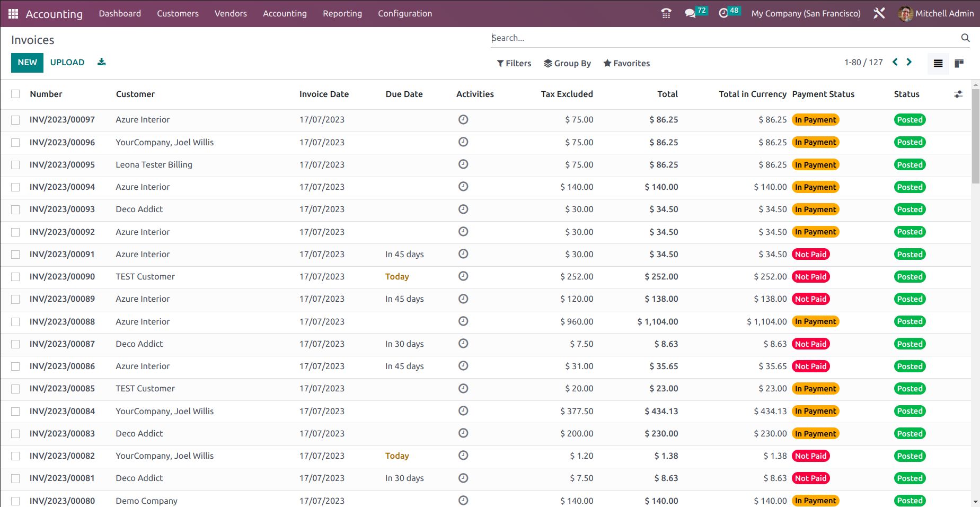This screenshot has height=507, width=980.
Task: Click the search magnifier icon
Action: [965, 38]
